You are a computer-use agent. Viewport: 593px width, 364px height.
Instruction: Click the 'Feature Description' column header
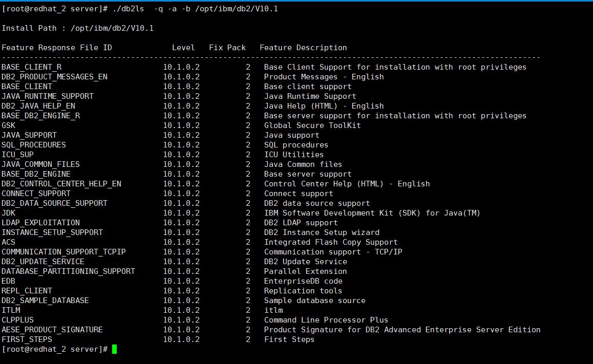tap(303, 48)
